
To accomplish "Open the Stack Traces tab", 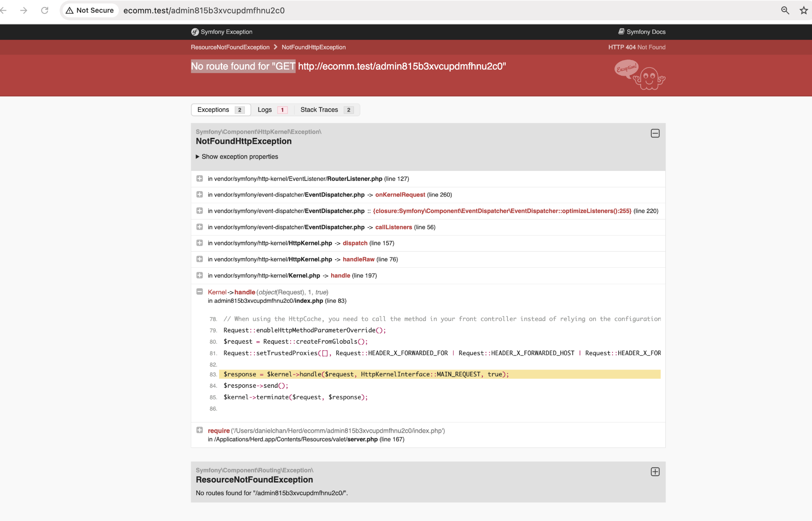I will (326, 110).
